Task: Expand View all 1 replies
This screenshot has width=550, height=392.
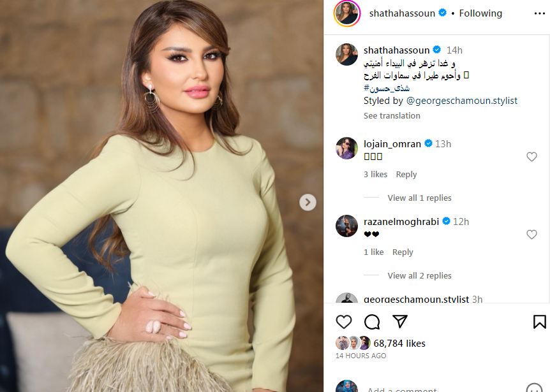Action: [419, 198]
